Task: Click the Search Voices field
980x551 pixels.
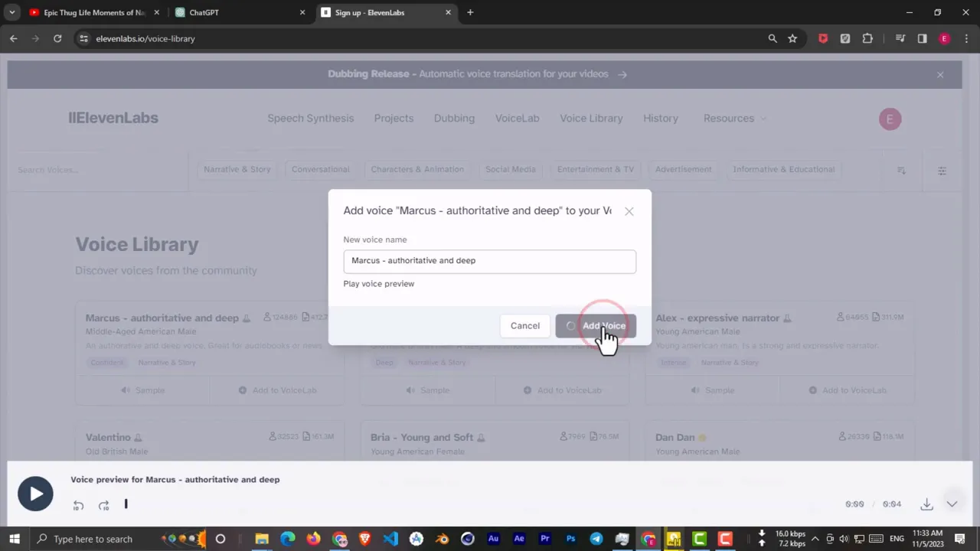Action: [98, 170]
